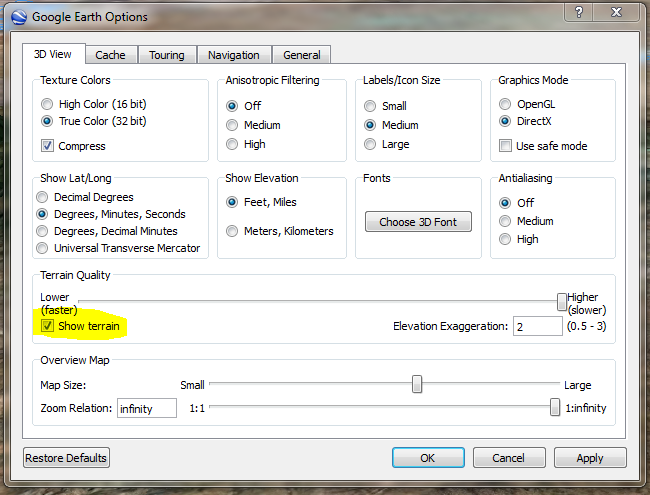Open the Touring tab
The width and height of the screenshot is (650, 495).
click(x=167, y=55)
